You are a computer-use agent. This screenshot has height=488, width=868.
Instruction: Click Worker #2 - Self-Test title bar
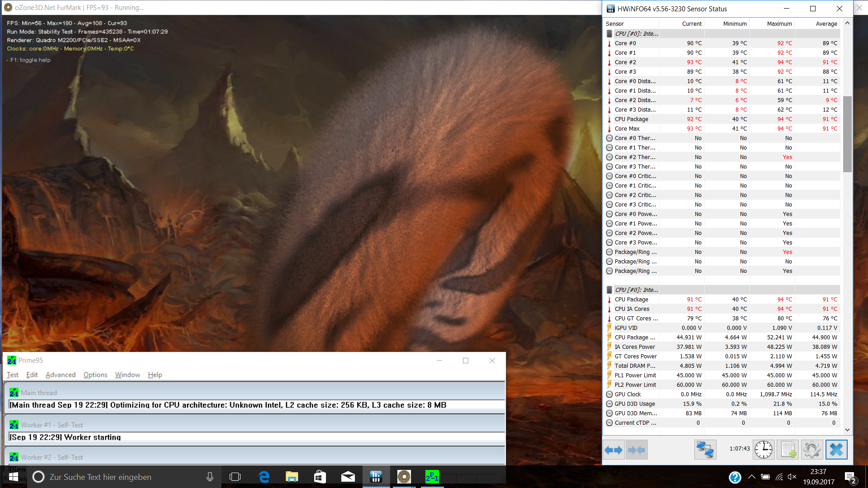(255, 457)
